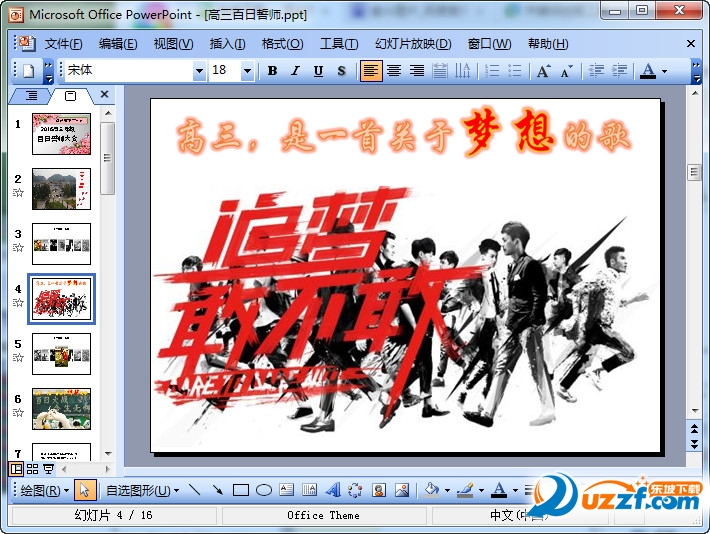The height and width of the screenshot is (534, 710).
Task: Open the 幻灯片放映 (Slide Show) menu
Action: [413, 44]
